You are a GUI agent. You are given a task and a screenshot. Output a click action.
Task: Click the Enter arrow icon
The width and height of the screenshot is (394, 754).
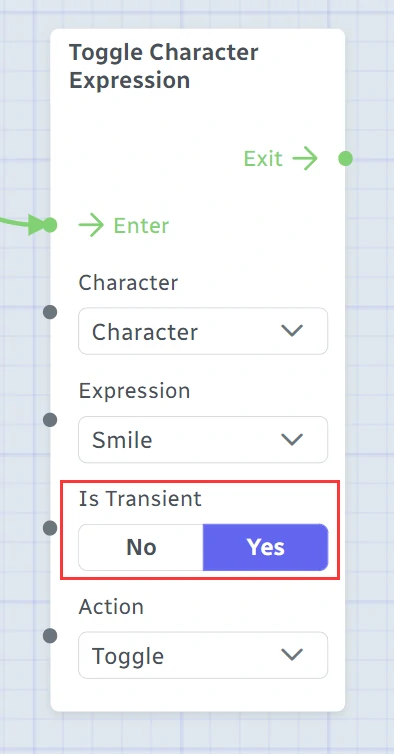(x=91, y=225)
